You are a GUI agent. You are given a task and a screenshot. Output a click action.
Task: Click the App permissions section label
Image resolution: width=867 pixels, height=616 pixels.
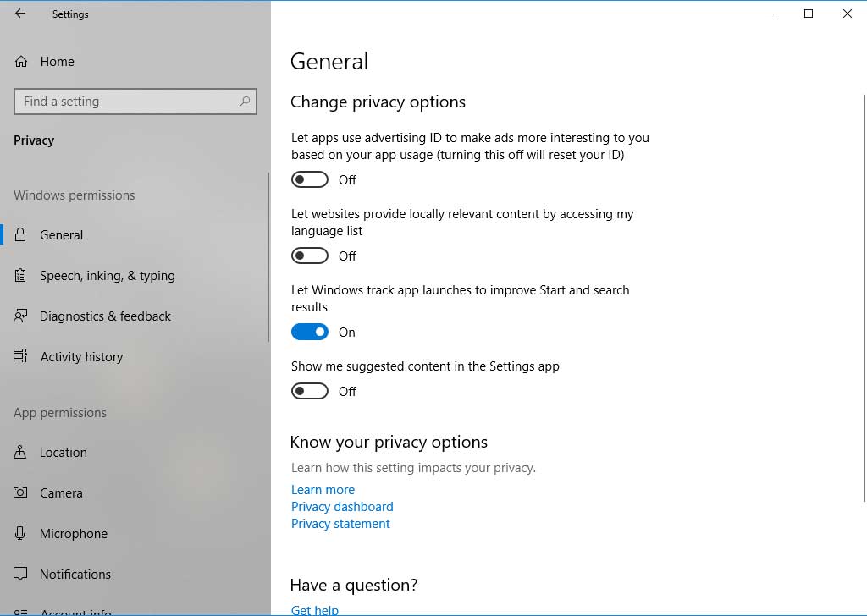coord(60,413)
